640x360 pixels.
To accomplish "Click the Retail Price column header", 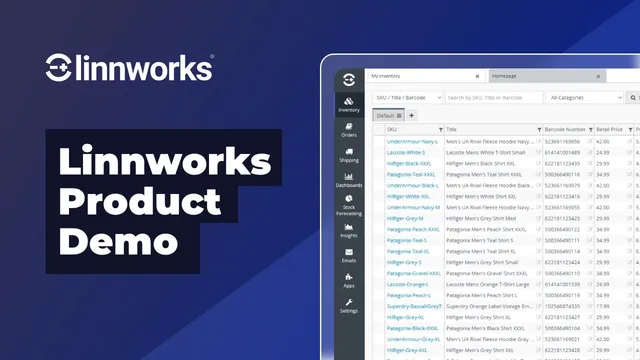I will point(609,130).
